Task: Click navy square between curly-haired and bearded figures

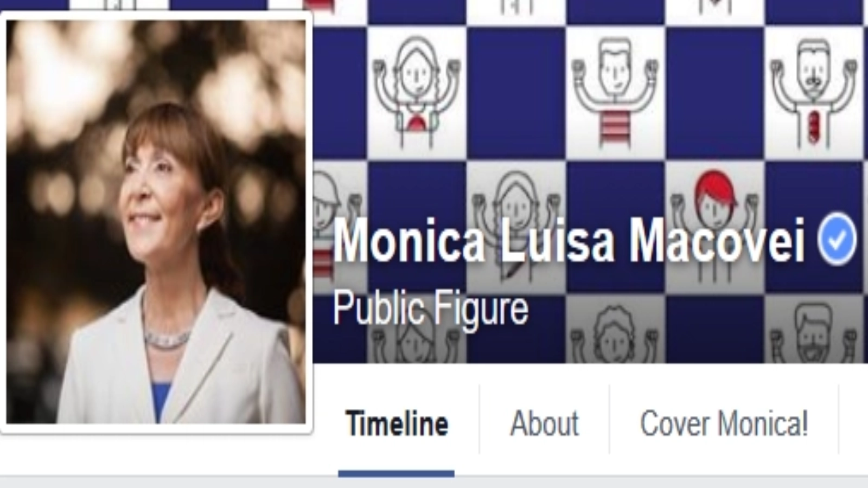Action: click(x=714, y=329)
